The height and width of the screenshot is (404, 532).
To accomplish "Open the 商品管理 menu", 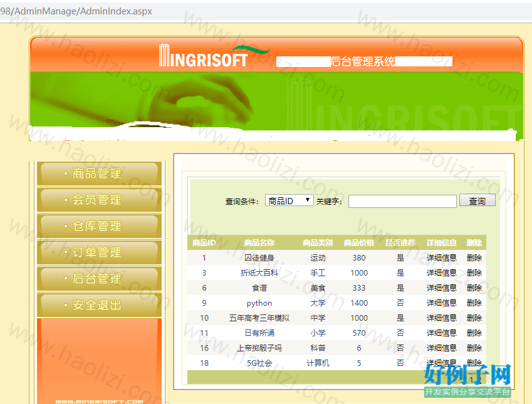I will 99,174.
